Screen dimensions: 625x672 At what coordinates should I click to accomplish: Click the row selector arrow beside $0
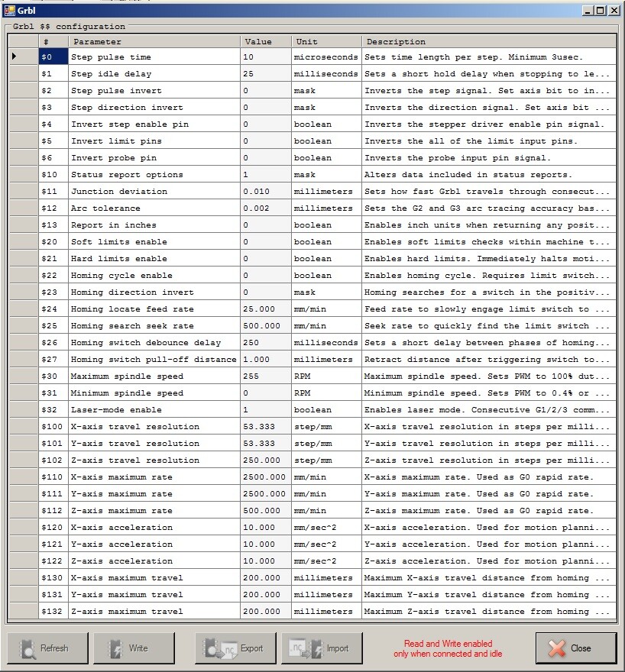(15, 57)
